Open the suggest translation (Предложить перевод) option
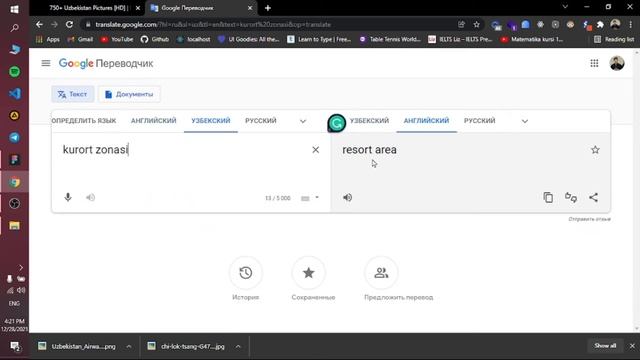Screen dimensions: 640x360 tap(381, 273)
